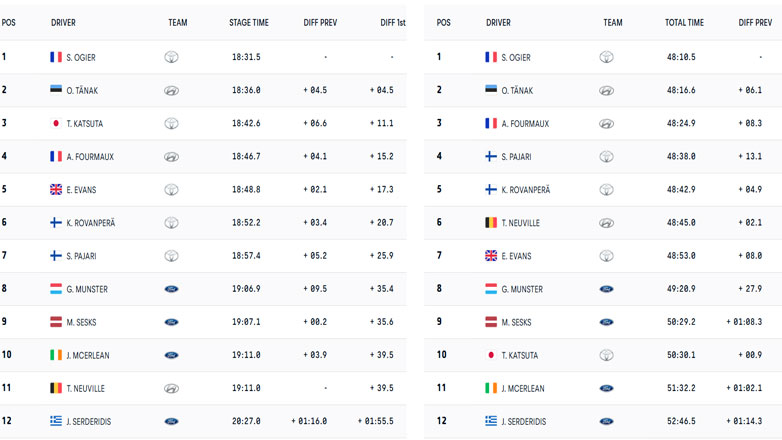Click the Ford logo in G. Munster's stage time row
782x440 pixels.
point(172,289)
